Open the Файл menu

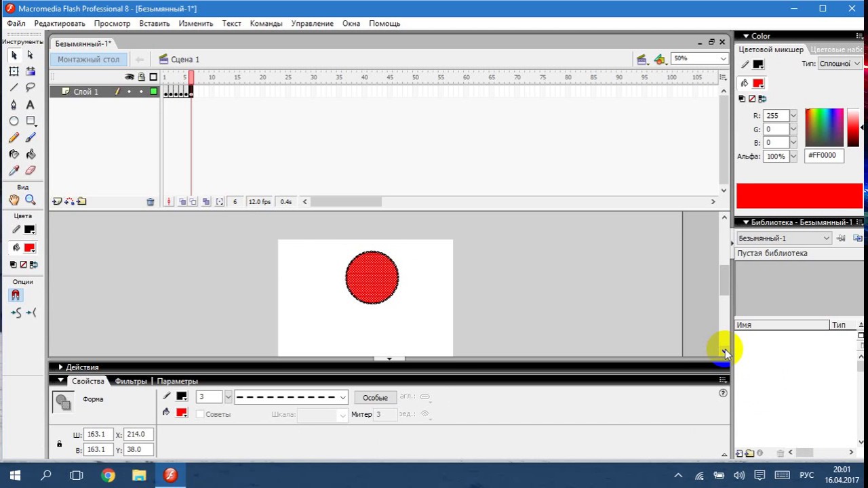16,23
